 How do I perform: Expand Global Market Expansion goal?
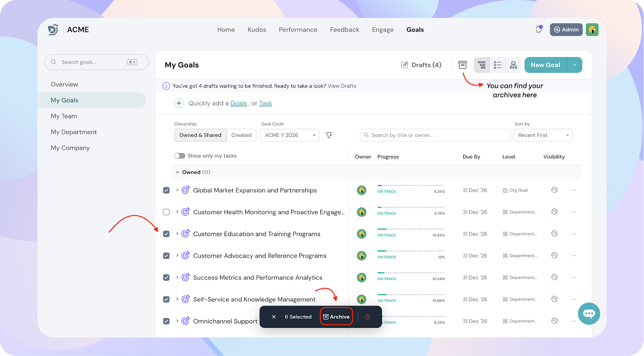pos(177,190)
